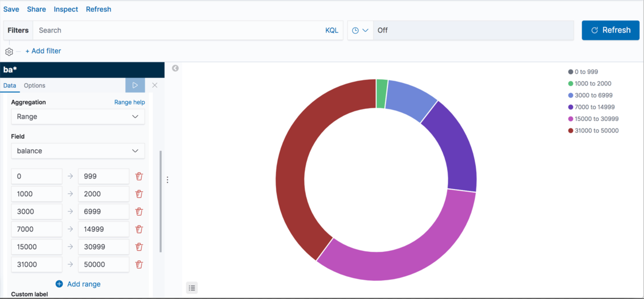
Task: Delete the 31000 to 50000 range row
Action: click(139, 264)
